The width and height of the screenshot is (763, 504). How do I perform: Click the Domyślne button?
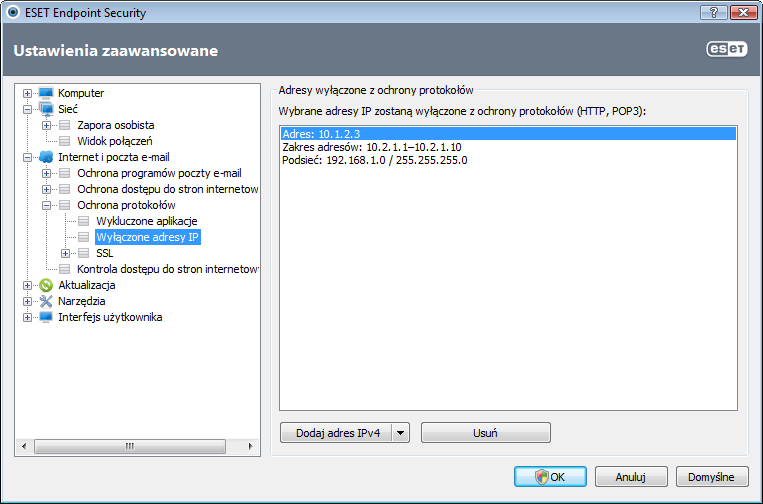tap(712, 477)
